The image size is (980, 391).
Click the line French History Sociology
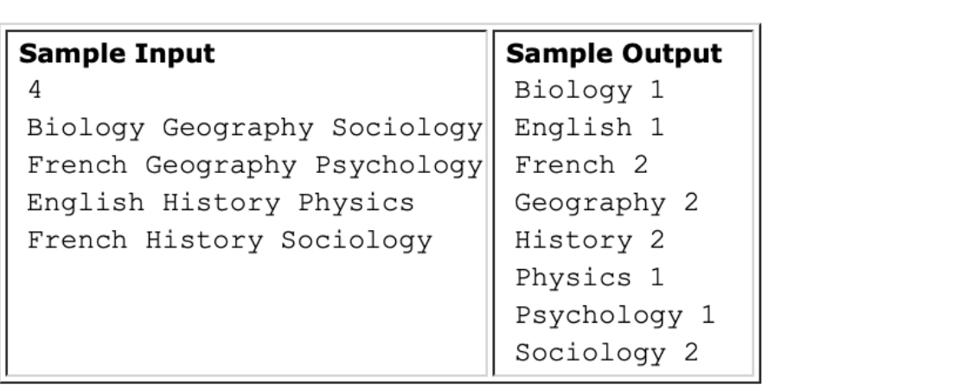click(229, 241)
